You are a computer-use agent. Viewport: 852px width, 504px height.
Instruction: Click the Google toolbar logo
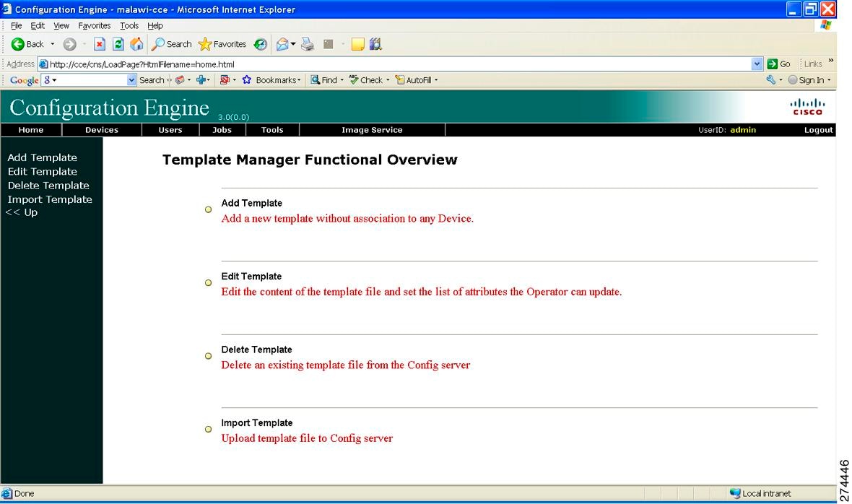point(24,80)
